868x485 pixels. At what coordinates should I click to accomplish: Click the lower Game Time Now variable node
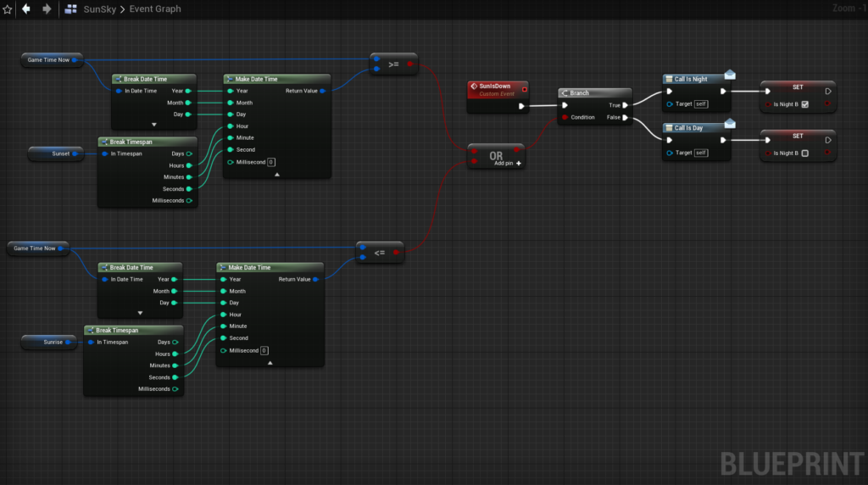point(38,248)
